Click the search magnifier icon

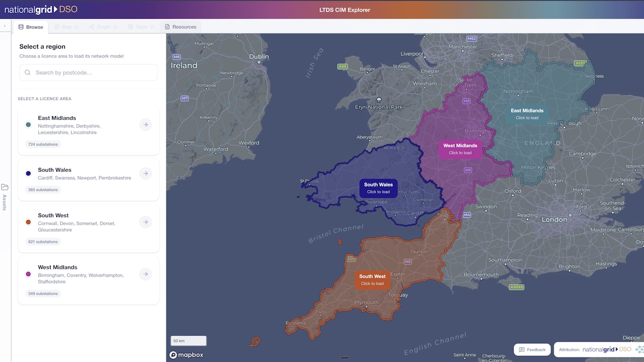(x=28, y=72)
